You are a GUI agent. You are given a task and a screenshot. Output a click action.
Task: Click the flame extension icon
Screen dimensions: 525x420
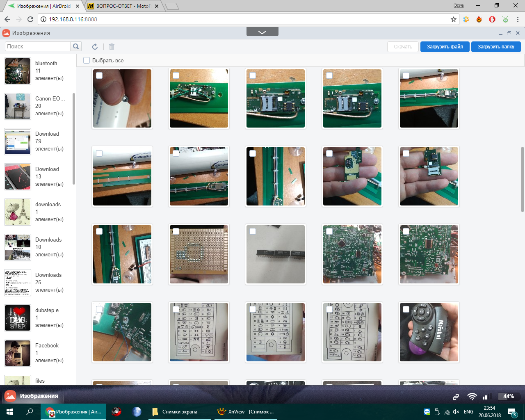pos(479,19)
